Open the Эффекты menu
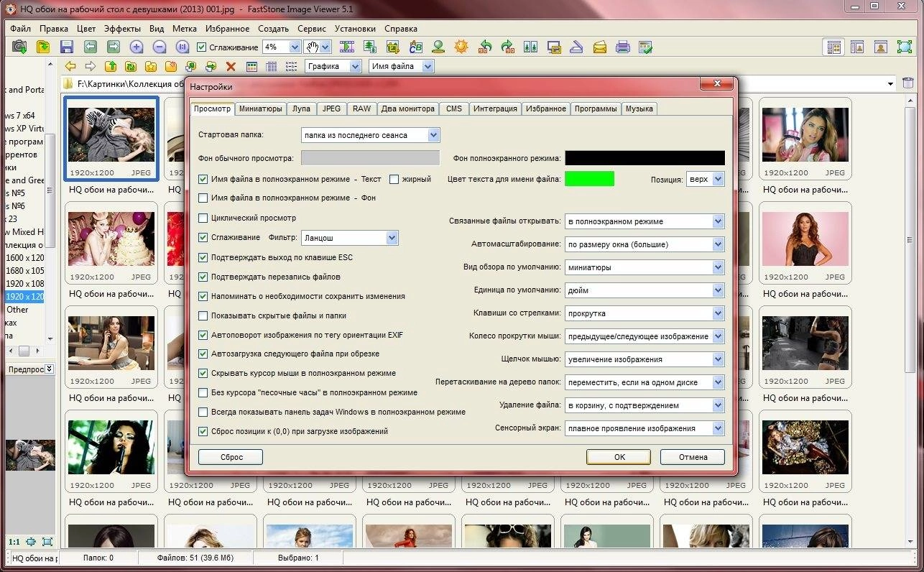Viewport: 924px width, 572px height. 122,29
